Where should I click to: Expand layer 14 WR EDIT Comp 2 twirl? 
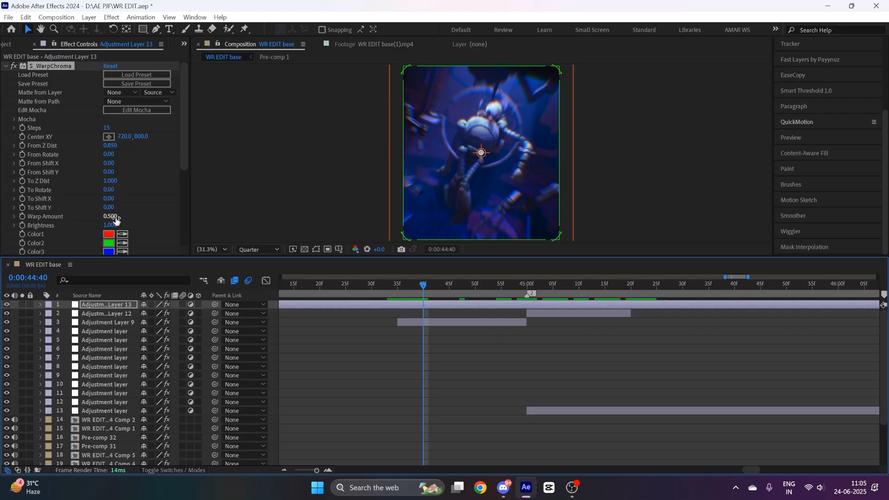pyautogui.click(x=40, y=420)
